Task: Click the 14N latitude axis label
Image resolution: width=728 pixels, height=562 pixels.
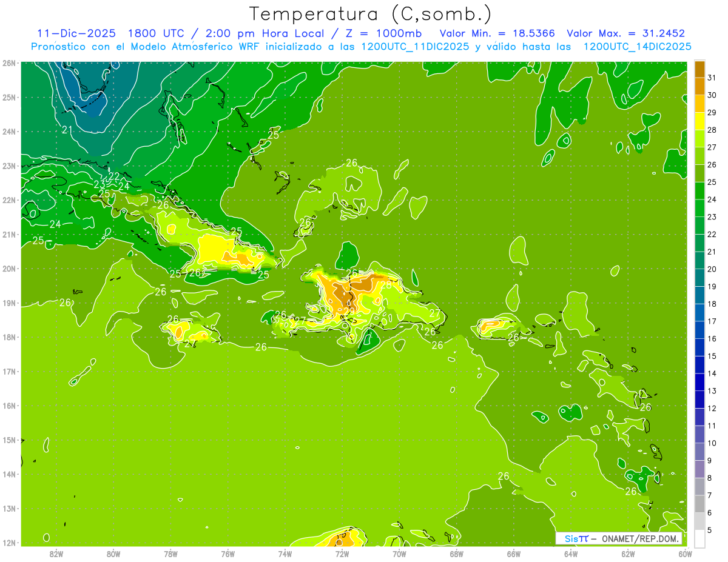Action: (8, 474)
